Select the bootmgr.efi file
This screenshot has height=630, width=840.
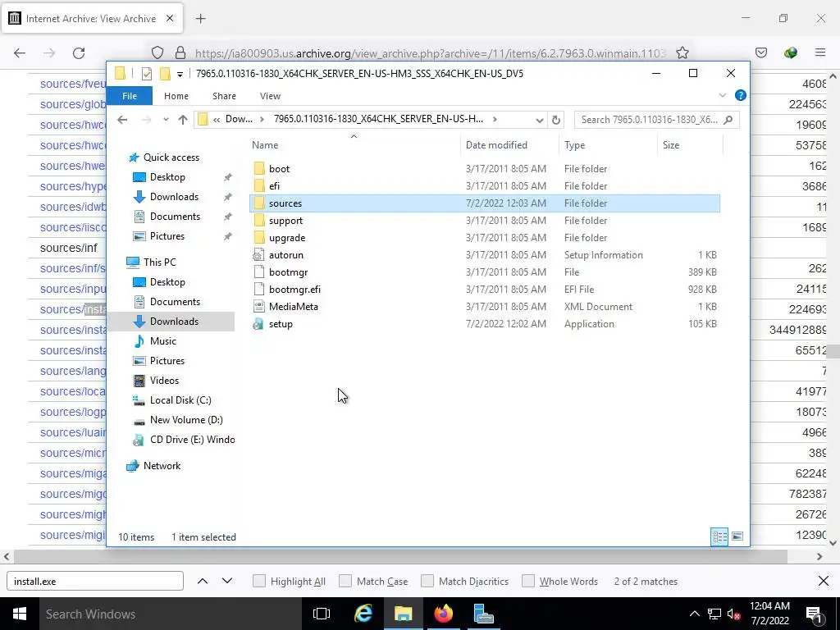click(x=484, y=290)
